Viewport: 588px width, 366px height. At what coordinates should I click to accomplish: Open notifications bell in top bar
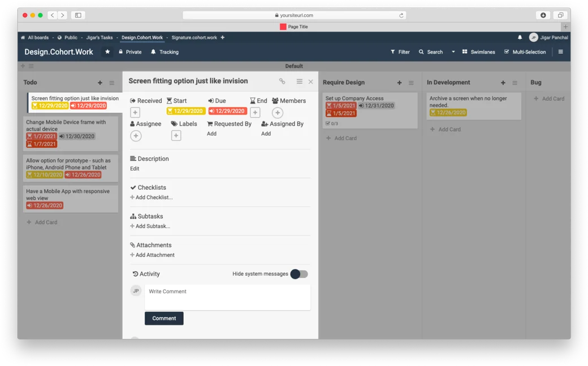point(520,38)
